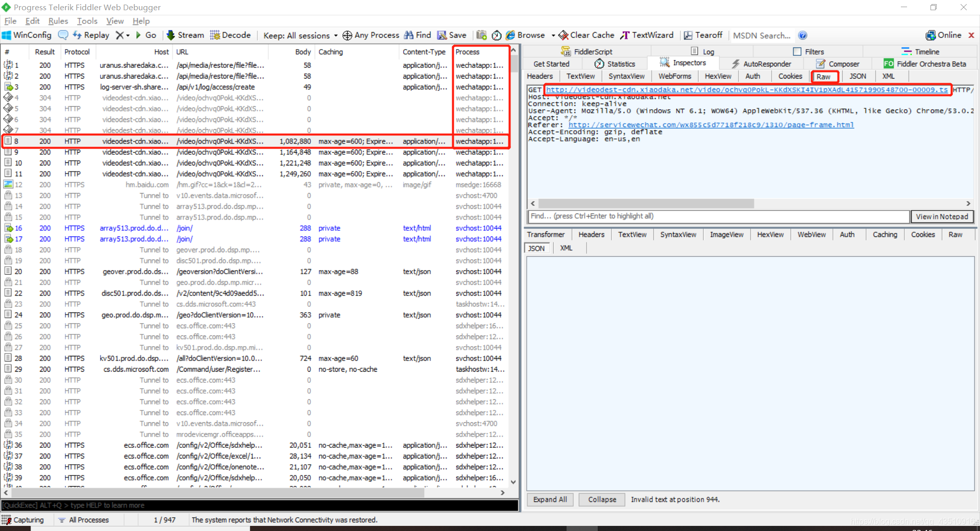Click the Find text search field
Image resolution: width=980 pixels, height=531 pixels.
tap(718, 216)
